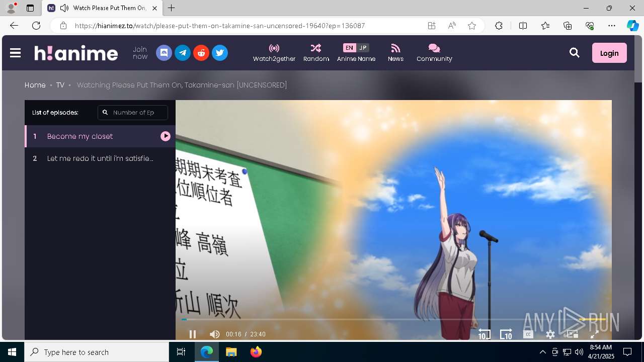
Task: Close the current browser tab
Action: [154, 8]
